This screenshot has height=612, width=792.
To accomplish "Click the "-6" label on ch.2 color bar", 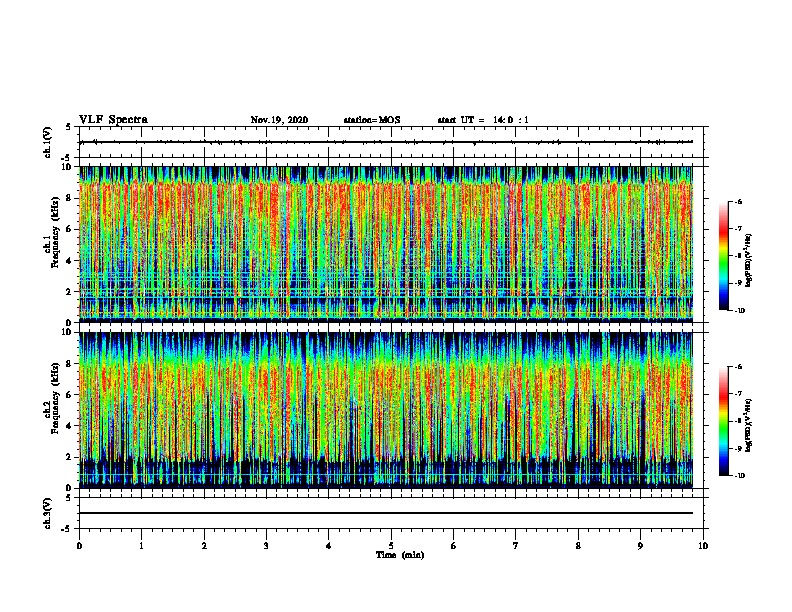I will [738, 367].
